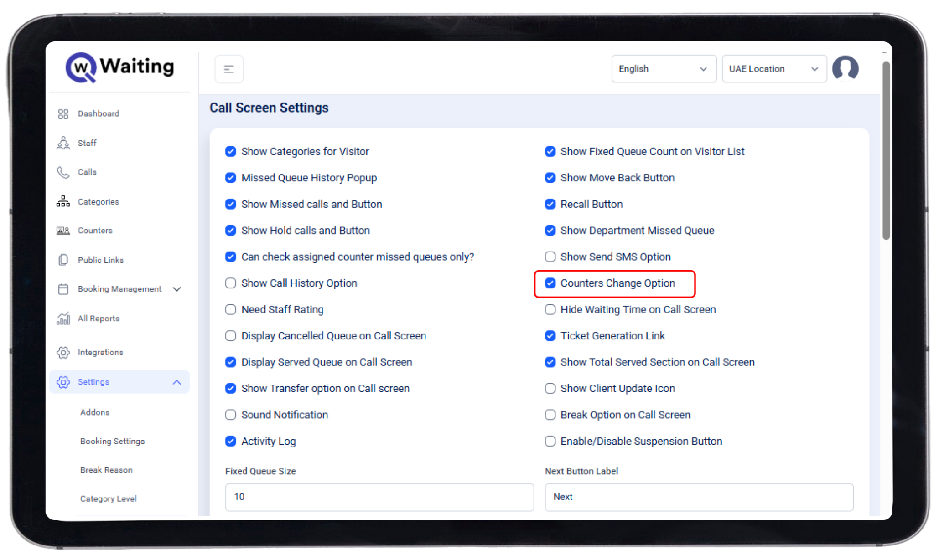934x560 pixels.
Task: Click the Staff people icon
Action: [x=63, y=143]
